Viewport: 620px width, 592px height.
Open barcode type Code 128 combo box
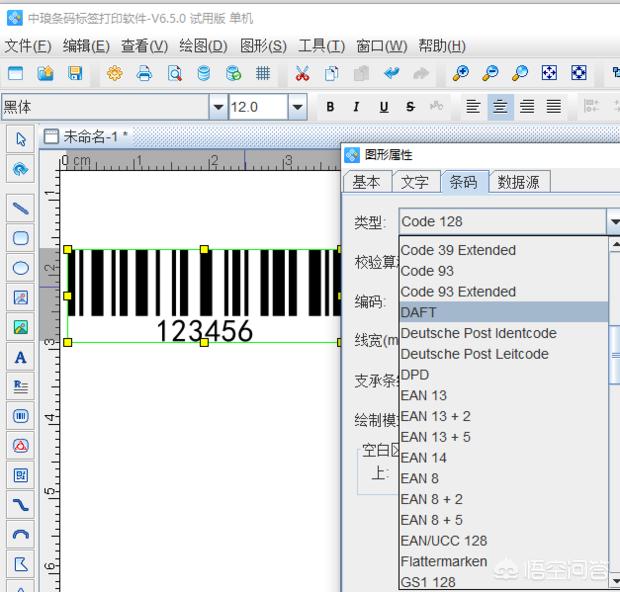pos(509,221)
